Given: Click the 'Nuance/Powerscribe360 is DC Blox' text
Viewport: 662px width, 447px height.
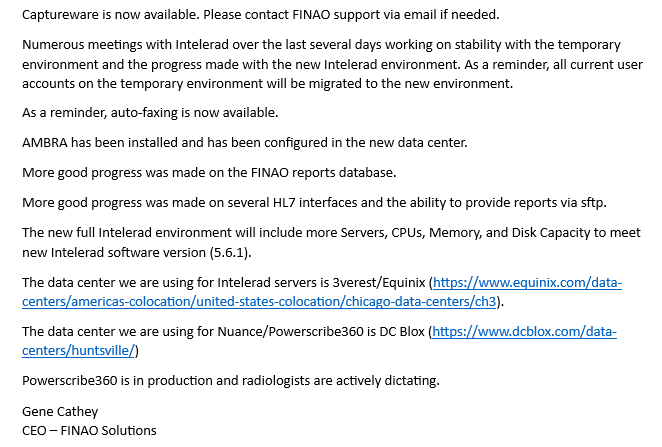Looking at the screenshot, I should coord(321,332).
